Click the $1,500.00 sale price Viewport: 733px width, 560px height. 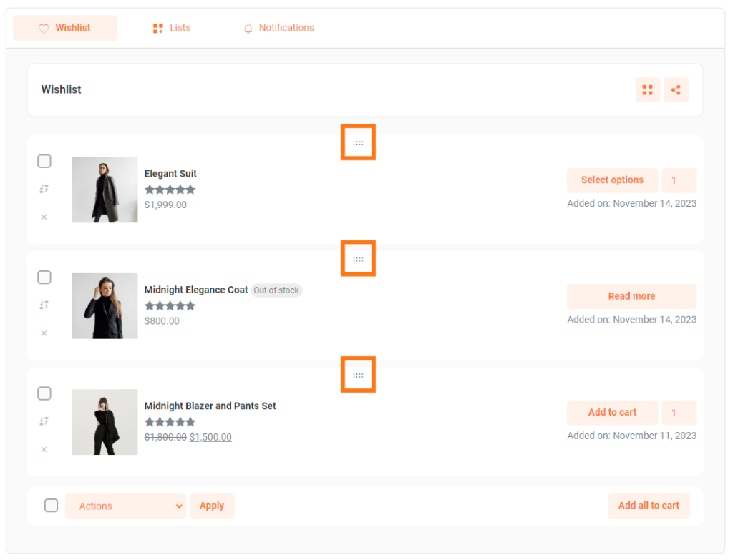(210, 437)
